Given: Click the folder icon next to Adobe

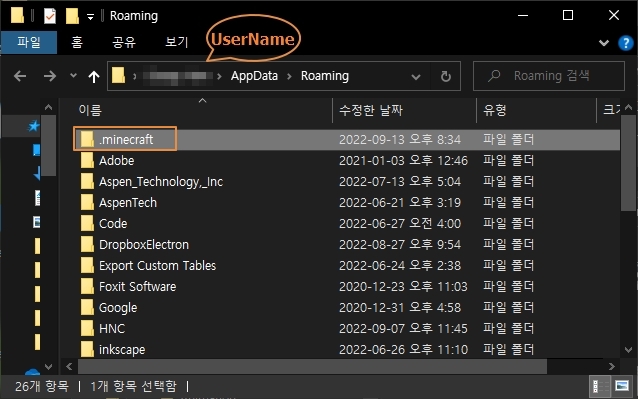Looking at the screenshot, I should tap(87, 161).
